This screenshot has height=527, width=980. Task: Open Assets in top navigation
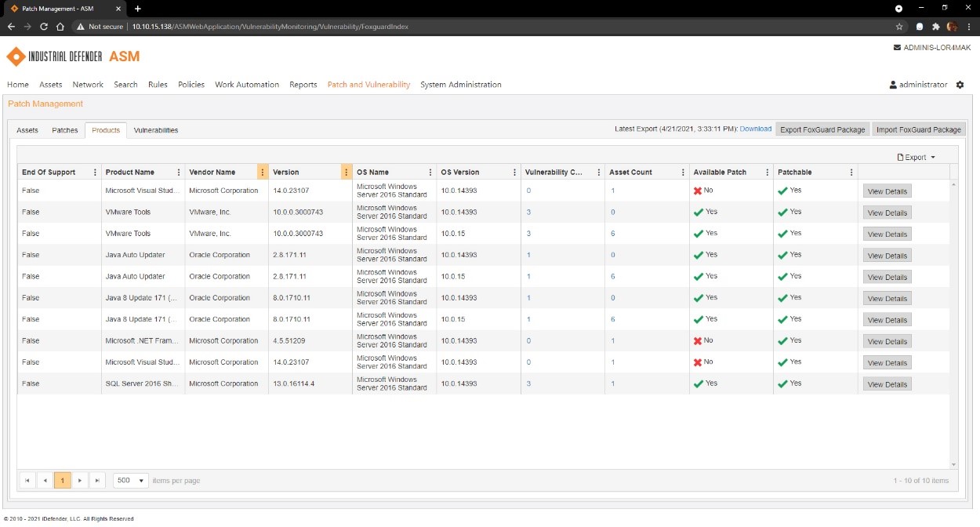tap(51, 85)
